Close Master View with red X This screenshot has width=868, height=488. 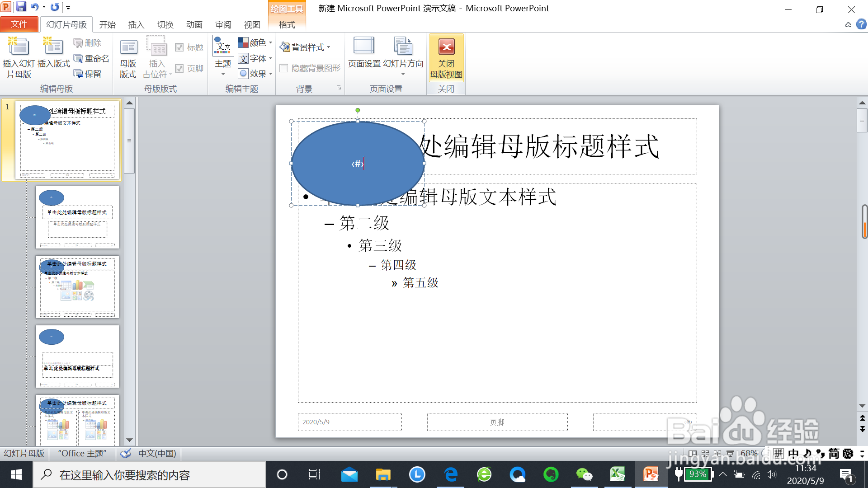[x=446, y=47]
